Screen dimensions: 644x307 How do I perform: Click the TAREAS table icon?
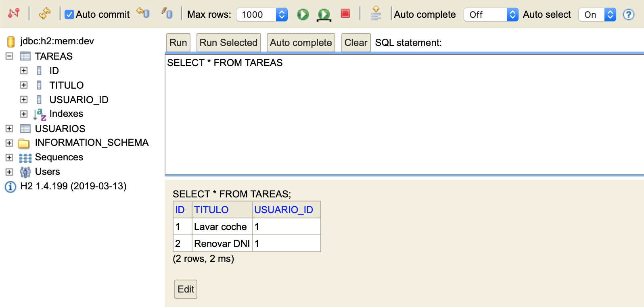25,56
